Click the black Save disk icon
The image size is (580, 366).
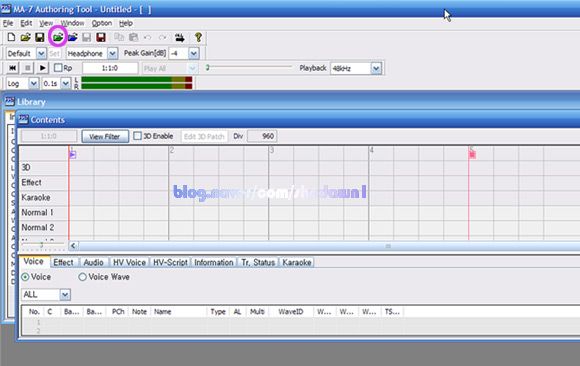pyautogui.click(x=40, y=37)
